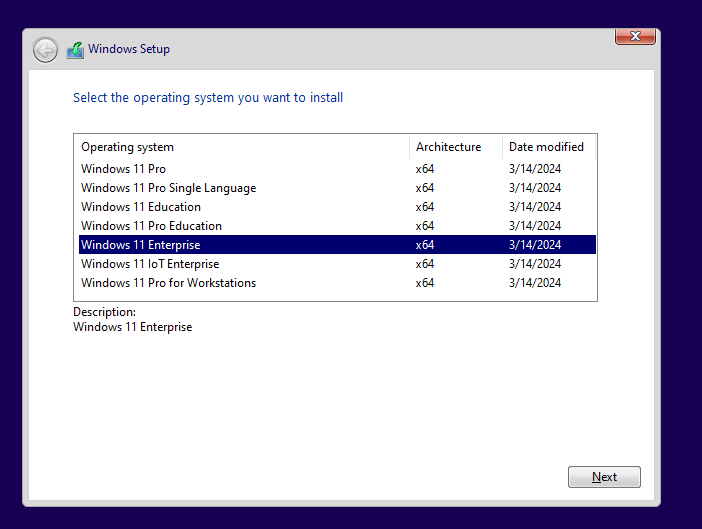Click x64 in Windows 11 Education row
702x529 pixels.
click(x=424, y=207)
